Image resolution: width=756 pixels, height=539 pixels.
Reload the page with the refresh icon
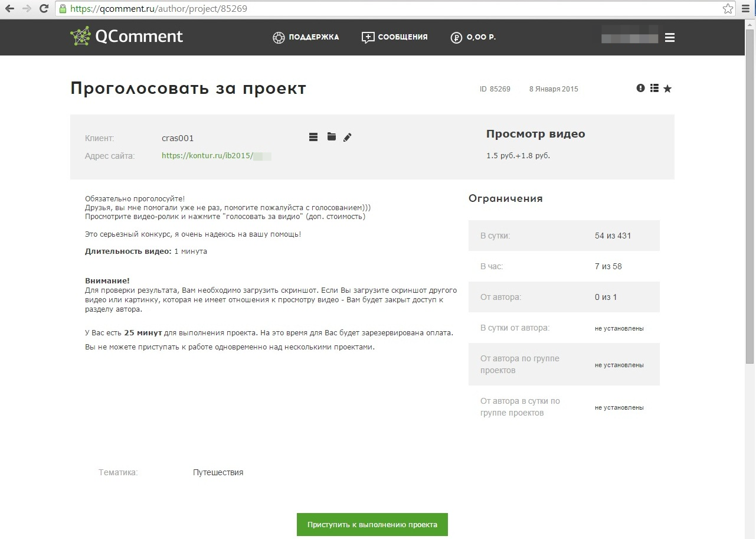(x=44, y=9)
